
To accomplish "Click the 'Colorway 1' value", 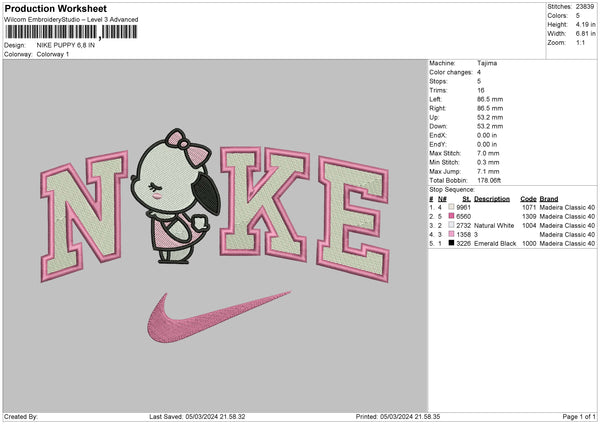I will pos(53,54).
